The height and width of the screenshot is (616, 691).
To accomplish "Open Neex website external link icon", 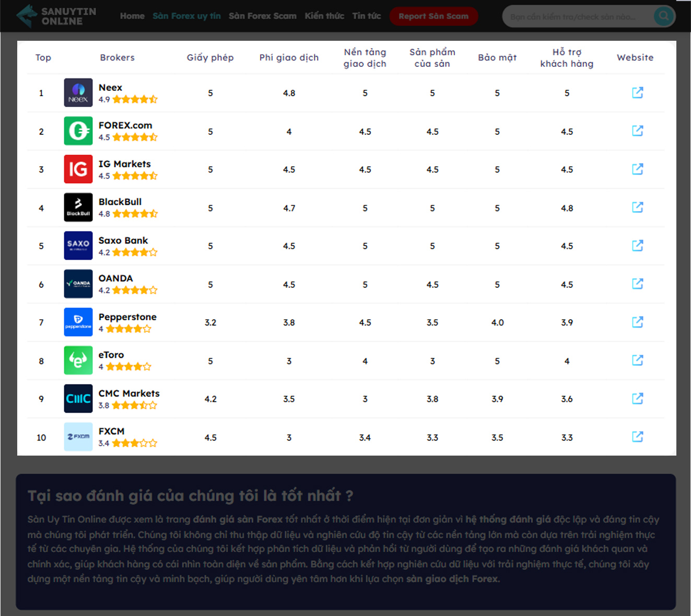I will pyautogui.click(x=637, y=92).
